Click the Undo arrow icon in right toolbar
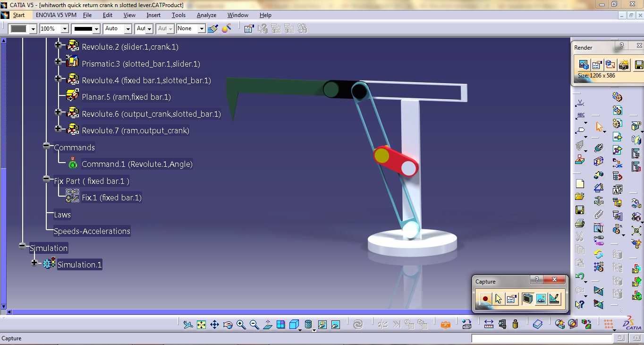644x345 pixels. click(x=580, y=276)
